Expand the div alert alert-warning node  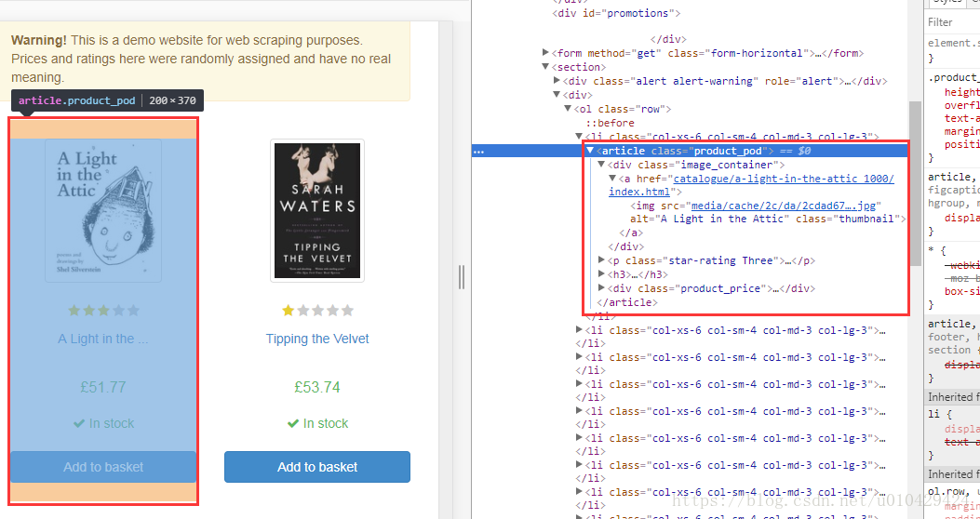pyautogui.click(x=557, y=81)
